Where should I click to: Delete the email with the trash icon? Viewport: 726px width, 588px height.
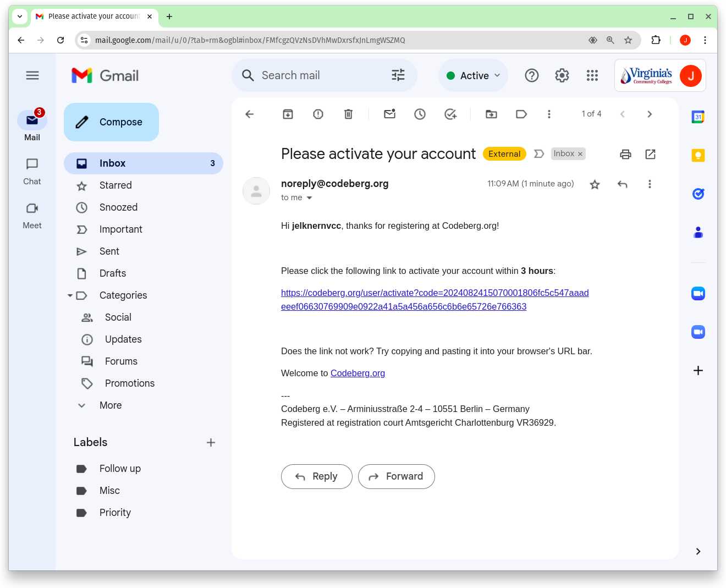tap(348, 114)
